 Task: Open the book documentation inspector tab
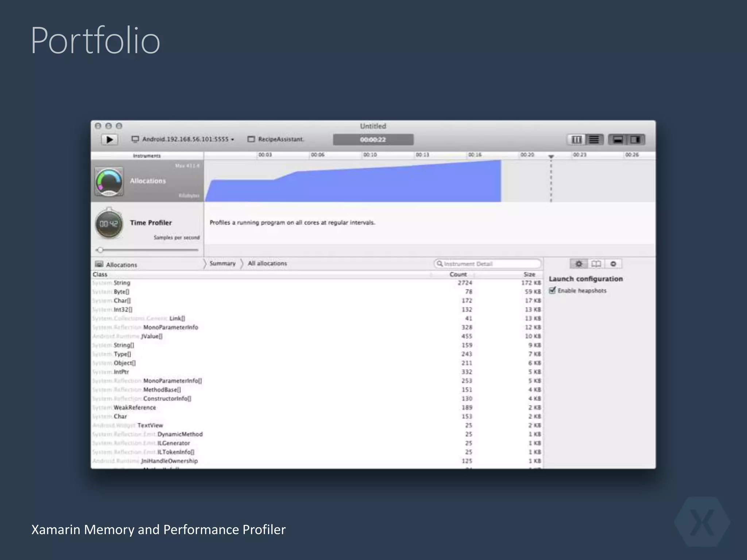[596, 264]
